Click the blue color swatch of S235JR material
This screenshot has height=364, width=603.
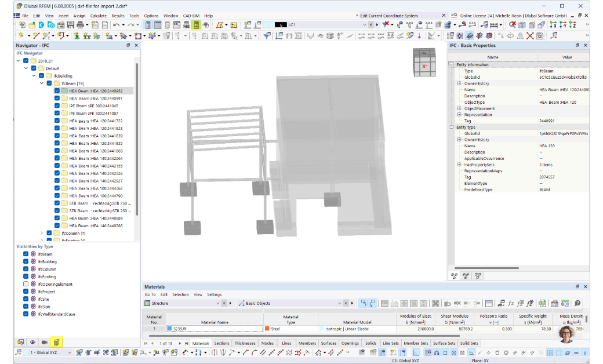point(169,329)
